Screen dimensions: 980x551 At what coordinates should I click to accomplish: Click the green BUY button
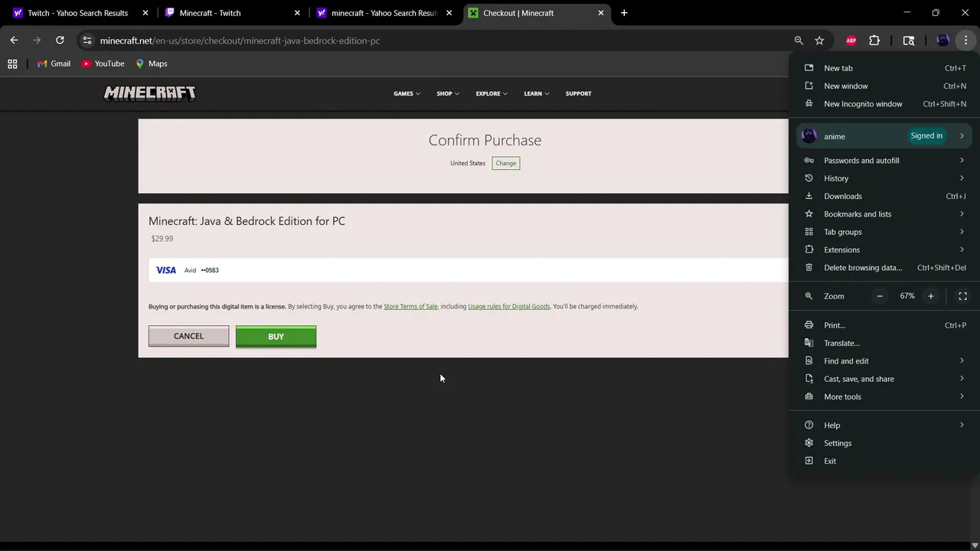276,337
